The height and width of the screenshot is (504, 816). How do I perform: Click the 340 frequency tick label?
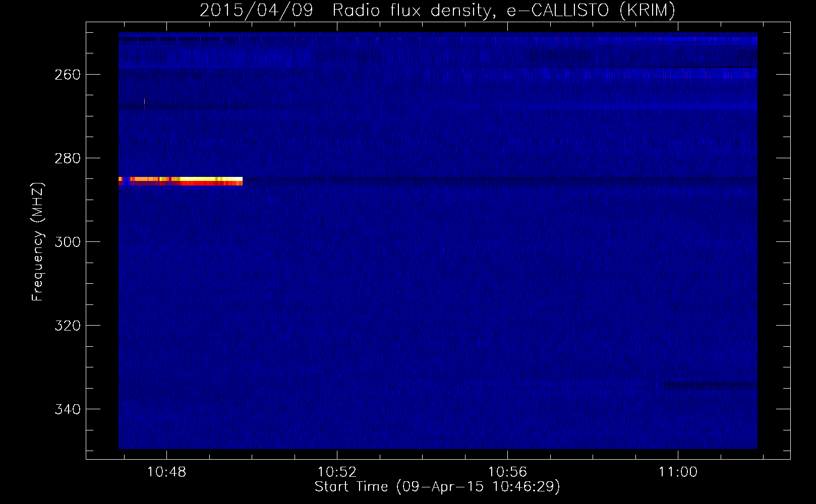(68, 409)
